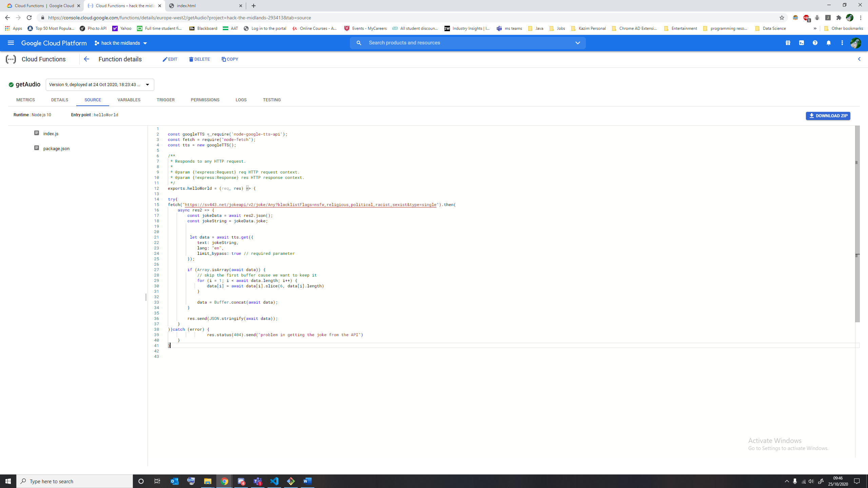This screenshot has width=868, height=488.
Task: Bookmark page with star icon
Action: [782, 18]
